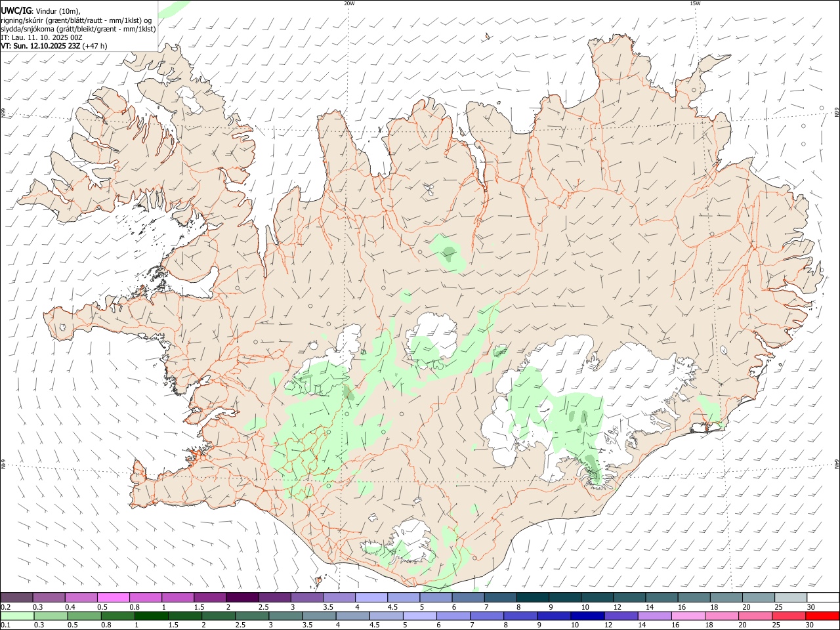Pick the 0.8 green swatch, bottom rain scale
This screenshot has height=630, width=840.
117,616
